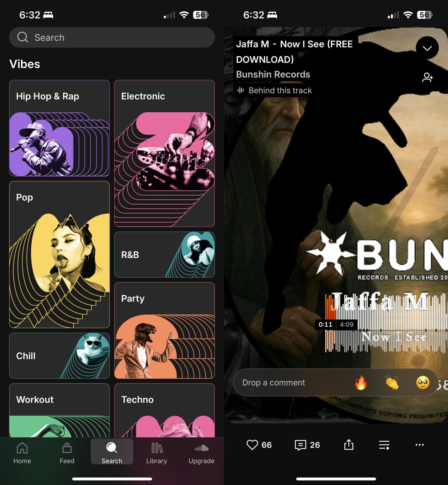Open the Library tab
Image resolution: width=448 pixels, height=485 pixels.
click(x=157, y=452)
